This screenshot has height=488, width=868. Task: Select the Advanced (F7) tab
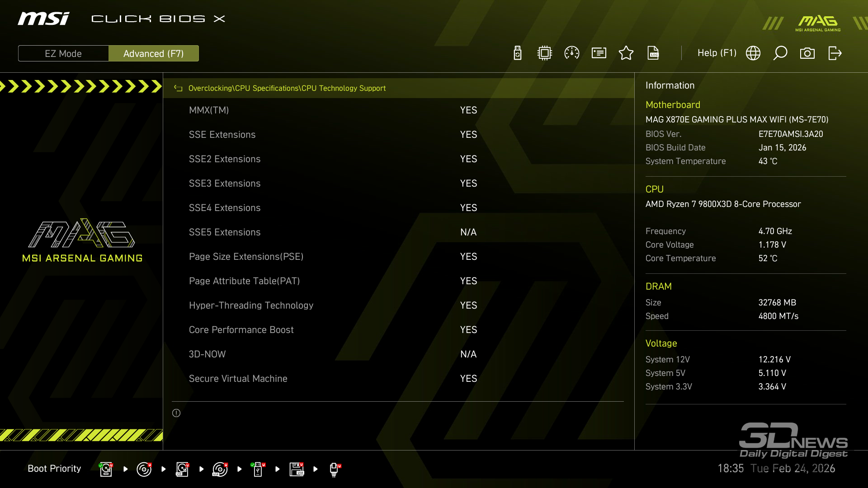(x=154, y=53)
